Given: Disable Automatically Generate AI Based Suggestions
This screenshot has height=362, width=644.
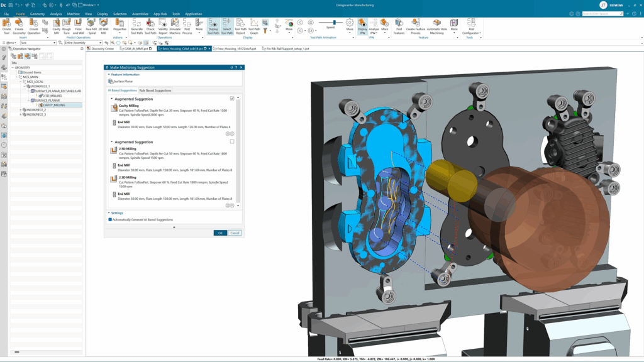Looking at the screenshot, I should tap(110, 219).
